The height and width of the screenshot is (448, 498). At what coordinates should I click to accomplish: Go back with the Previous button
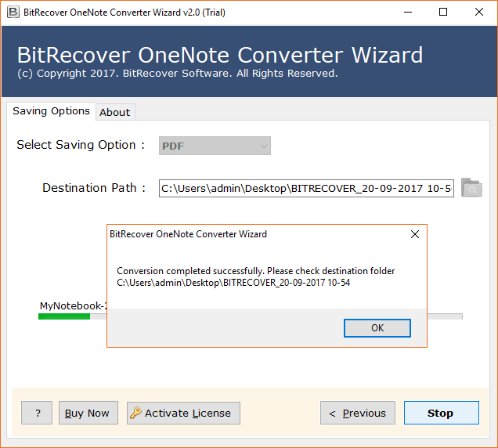click(358, 413)
